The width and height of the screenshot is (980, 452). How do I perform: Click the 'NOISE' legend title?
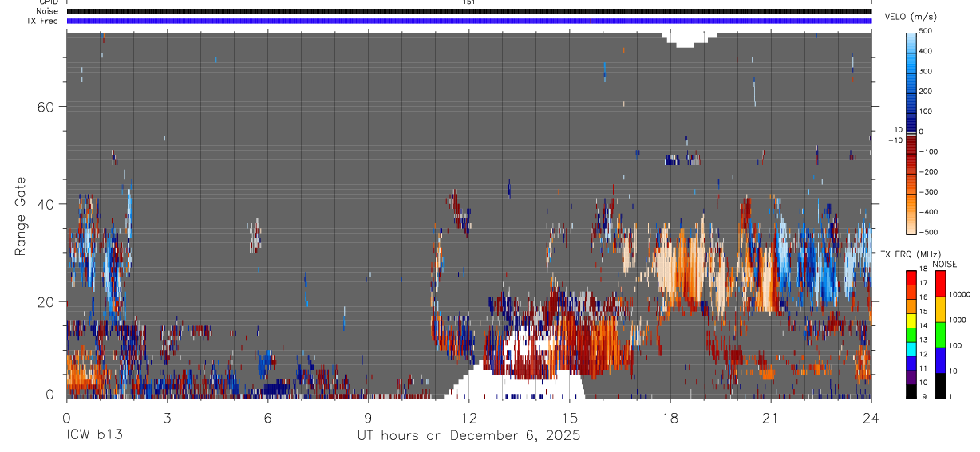point(946,264)
